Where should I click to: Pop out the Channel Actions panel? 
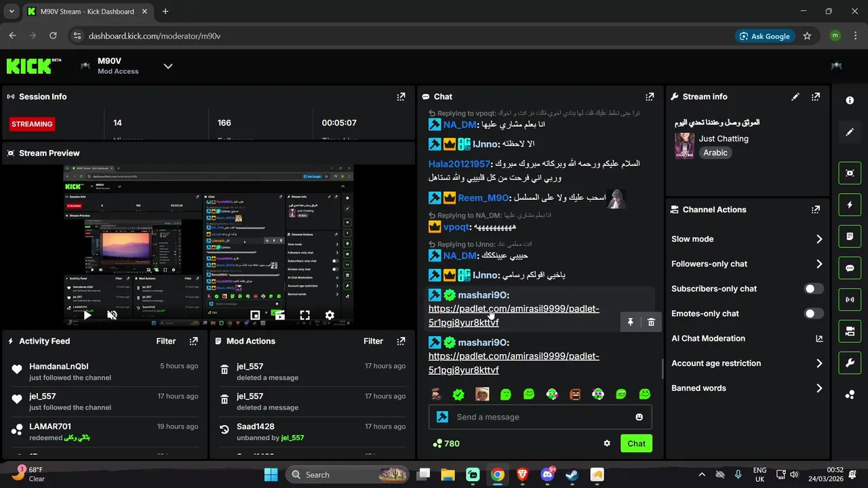click(x=816, y=209)
